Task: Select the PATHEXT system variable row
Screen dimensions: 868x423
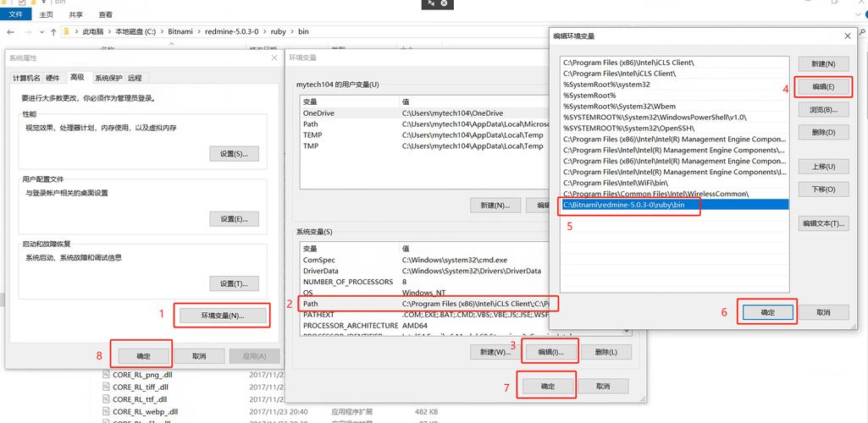Action: pyautogui.click(x=426, y=315)
